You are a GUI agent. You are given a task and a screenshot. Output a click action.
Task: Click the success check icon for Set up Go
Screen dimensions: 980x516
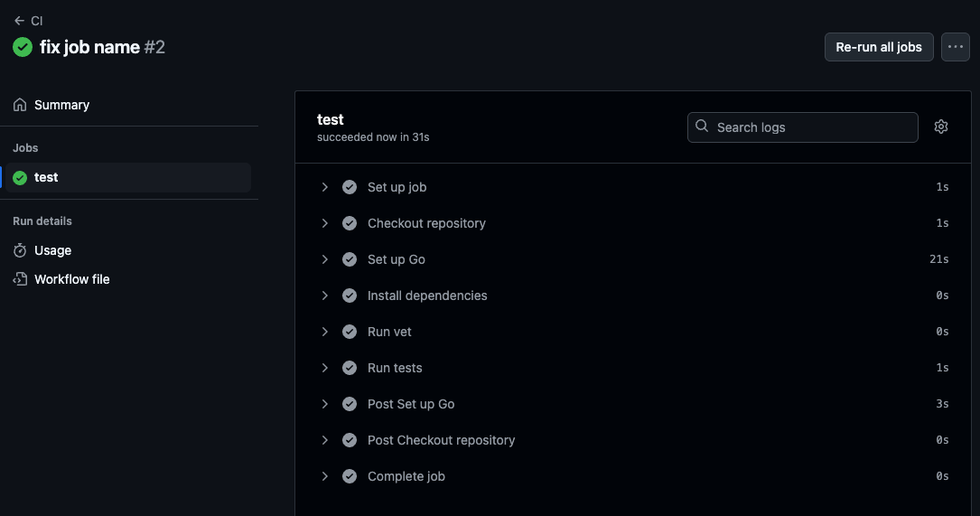(x=350, y=259)
